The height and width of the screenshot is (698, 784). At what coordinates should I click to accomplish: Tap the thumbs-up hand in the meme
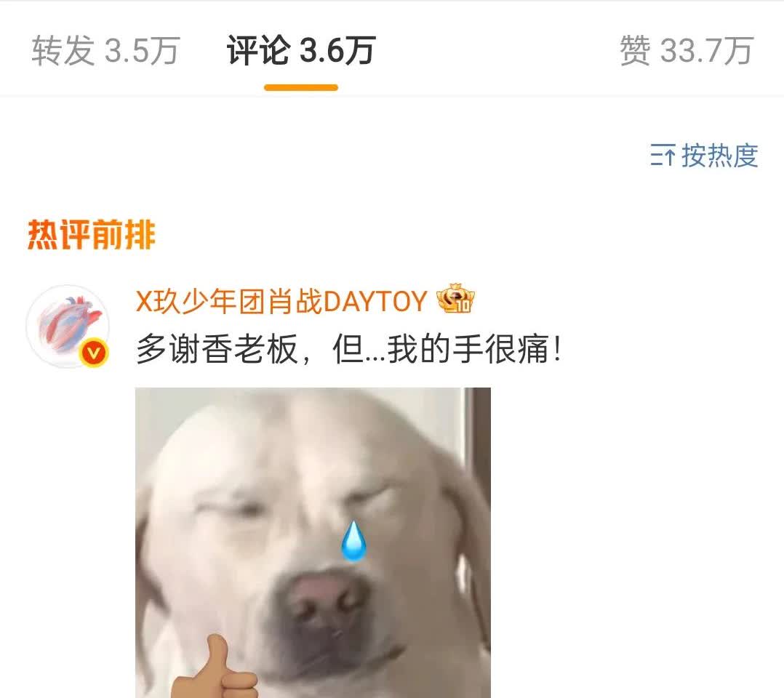(x=214, y=667)
